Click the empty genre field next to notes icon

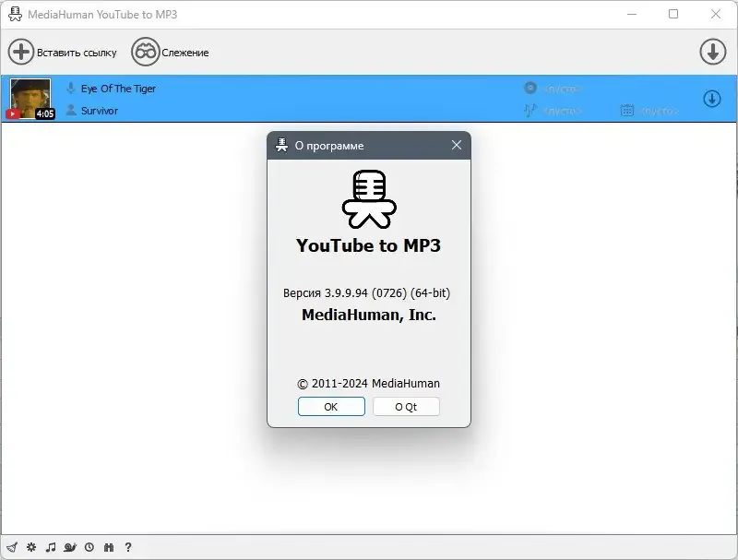563,111
